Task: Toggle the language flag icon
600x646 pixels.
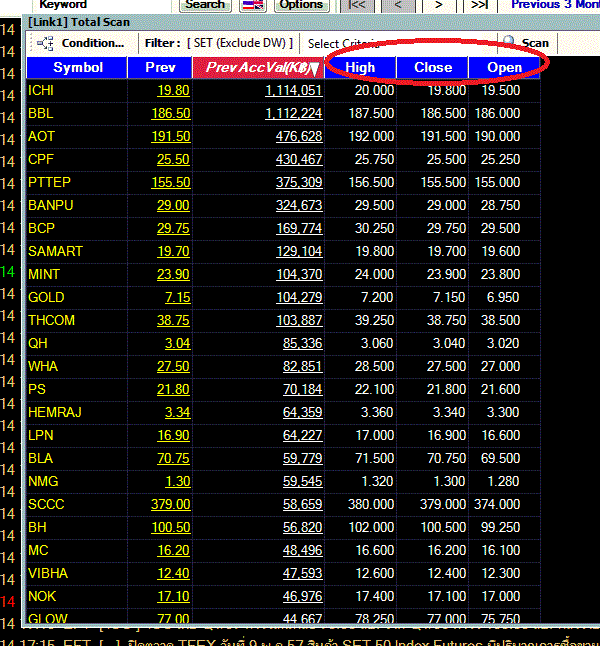Action: (253, 5)
